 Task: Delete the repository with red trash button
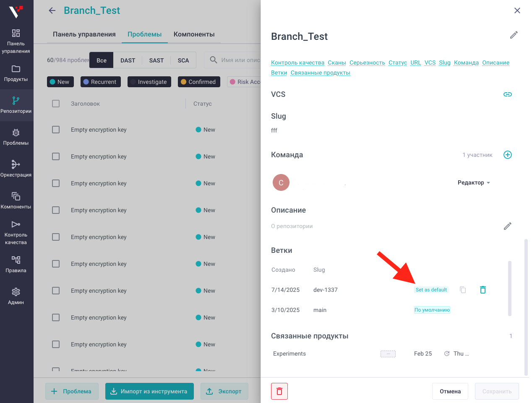279,391
